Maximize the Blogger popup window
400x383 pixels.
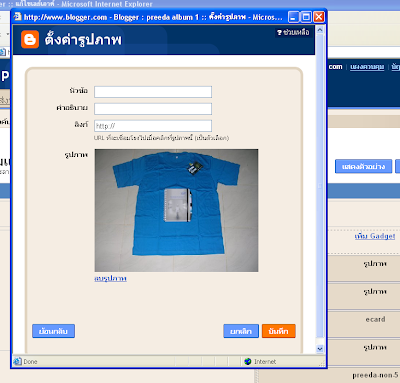pyautogui.click(x=306, y=17)
